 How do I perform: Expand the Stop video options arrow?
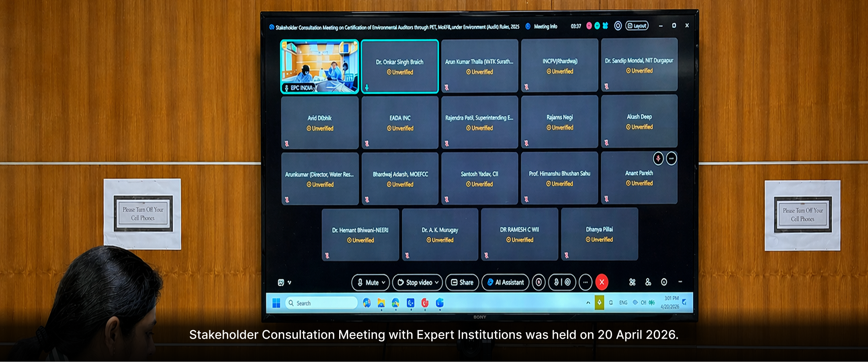[437, 282]
